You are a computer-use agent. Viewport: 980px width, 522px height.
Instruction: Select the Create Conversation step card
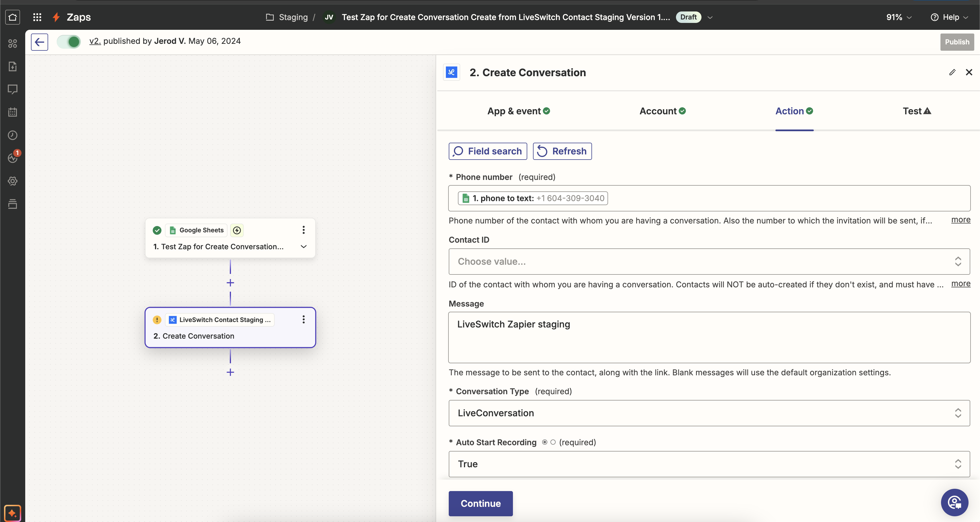230,327
